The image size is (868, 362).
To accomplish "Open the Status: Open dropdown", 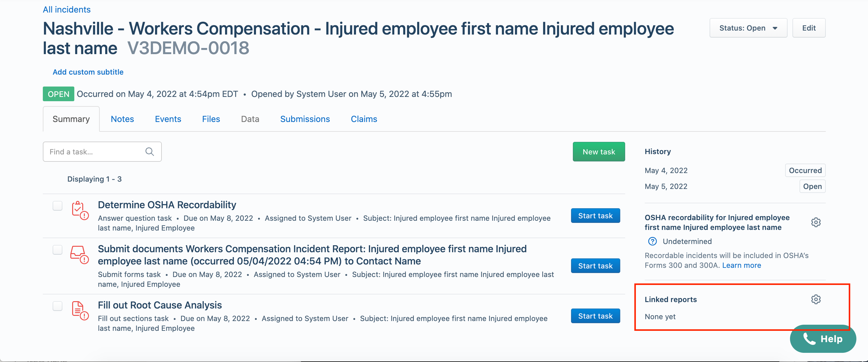I will click(x=748, y=28).
